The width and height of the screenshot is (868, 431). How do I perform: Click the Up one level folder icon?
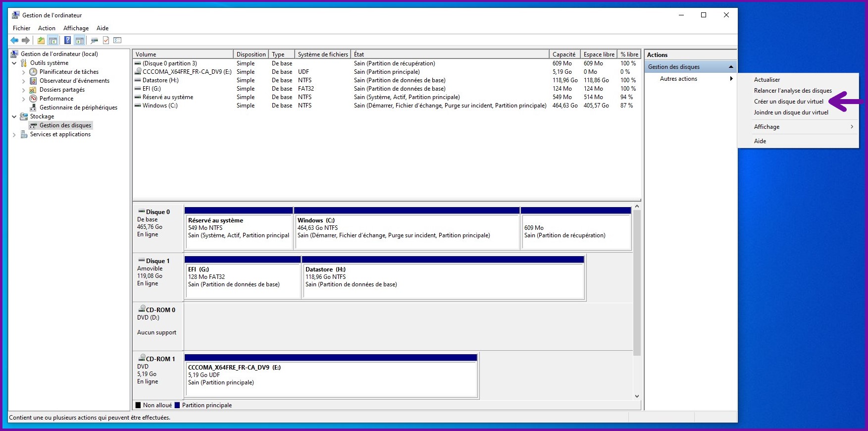(x=41, y=41)
